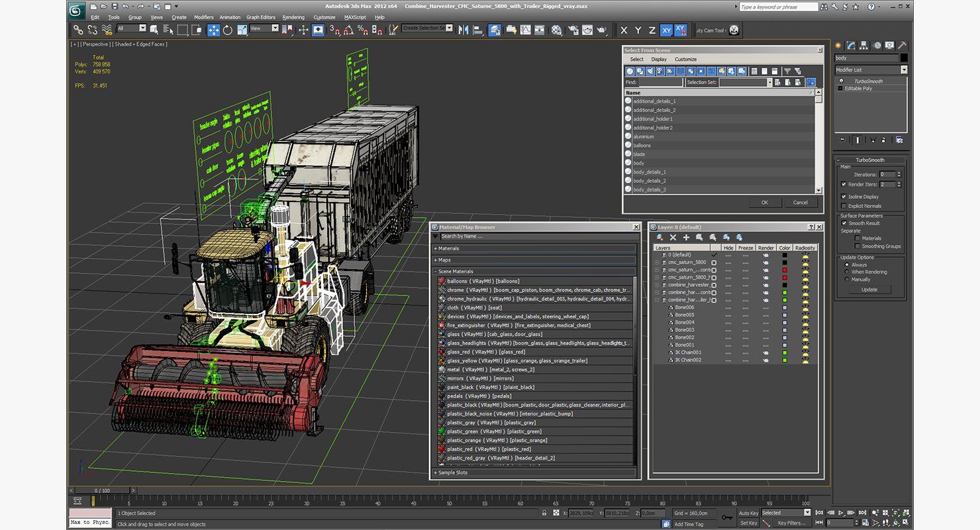Click Display Geometry filter in Select From Scene
This screenshot has height=530, width=980.
click(x=630, y=71)
